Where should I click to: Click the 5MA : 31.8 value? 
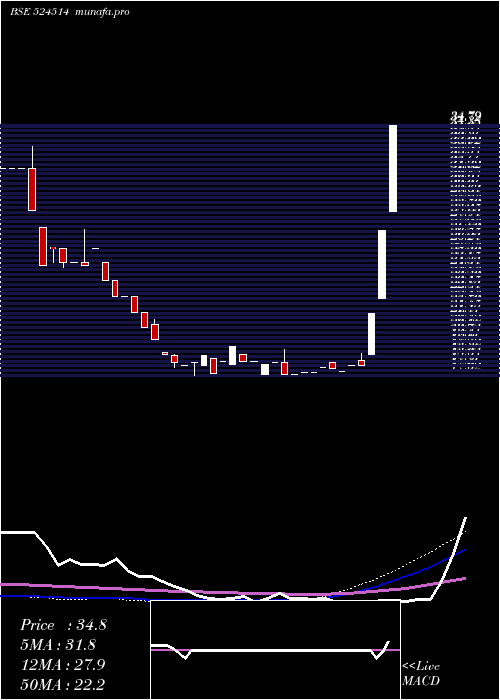(58, 645)
